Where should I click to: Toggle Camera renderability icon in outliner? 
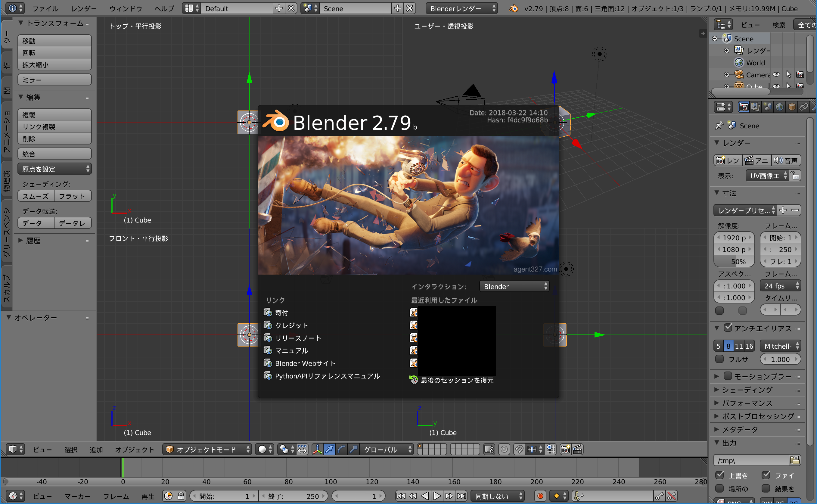pyautogui.click(x=800, y=74)
